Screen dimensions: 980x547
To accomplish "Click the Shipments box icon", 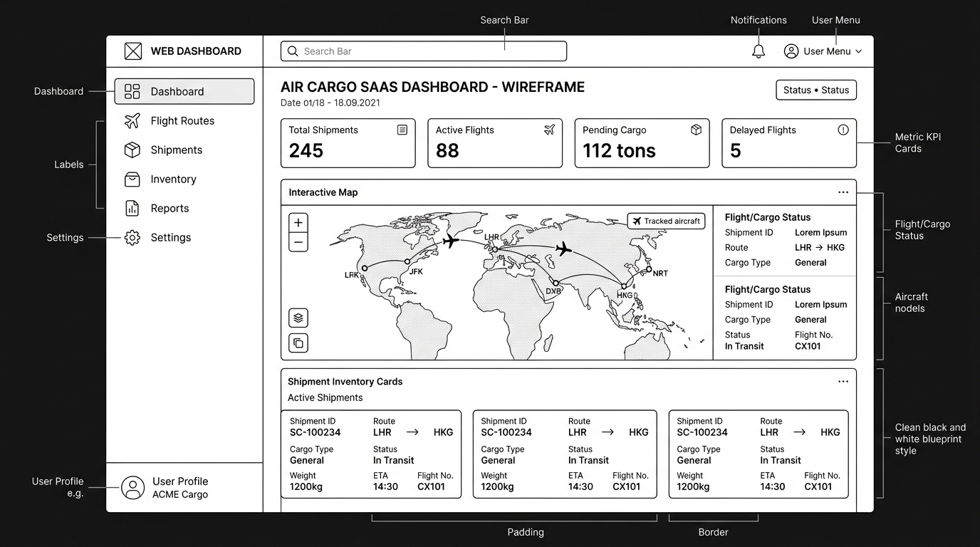I will pyautogui.click(x=132, y=150).
